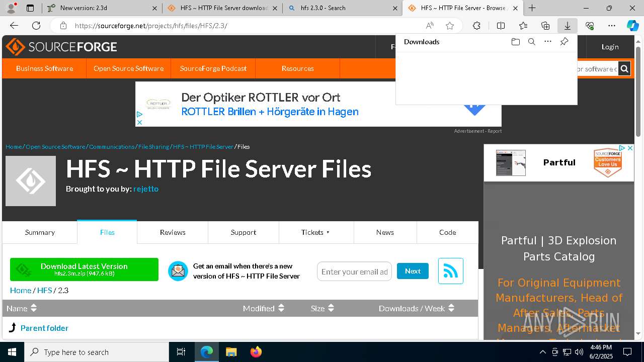Click site search magnifier button

click(x=624, y=68)
